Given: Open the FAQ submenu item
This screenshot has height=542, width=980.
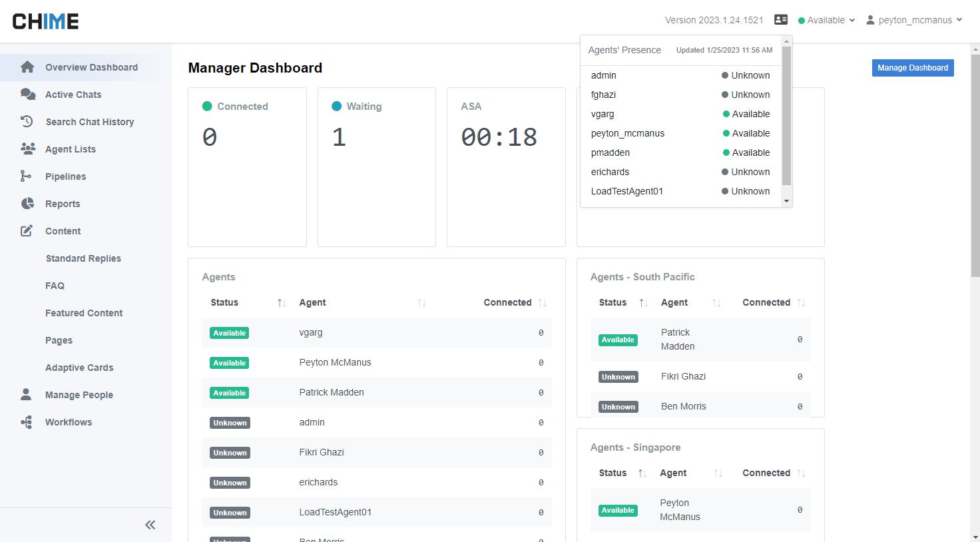Looking at the screenshot, I should pos(55,286).
